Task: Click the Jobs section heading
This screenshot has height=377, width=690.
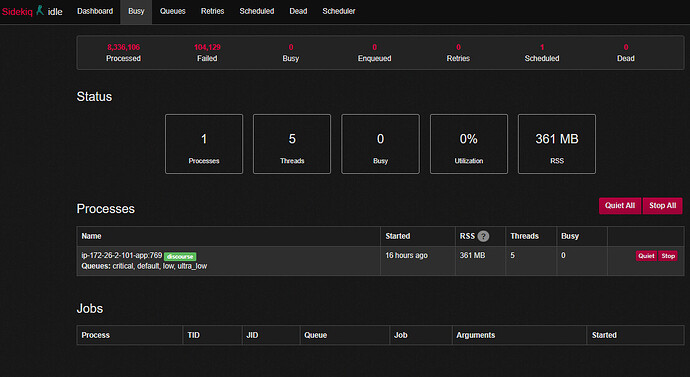Action: [90, 308]
